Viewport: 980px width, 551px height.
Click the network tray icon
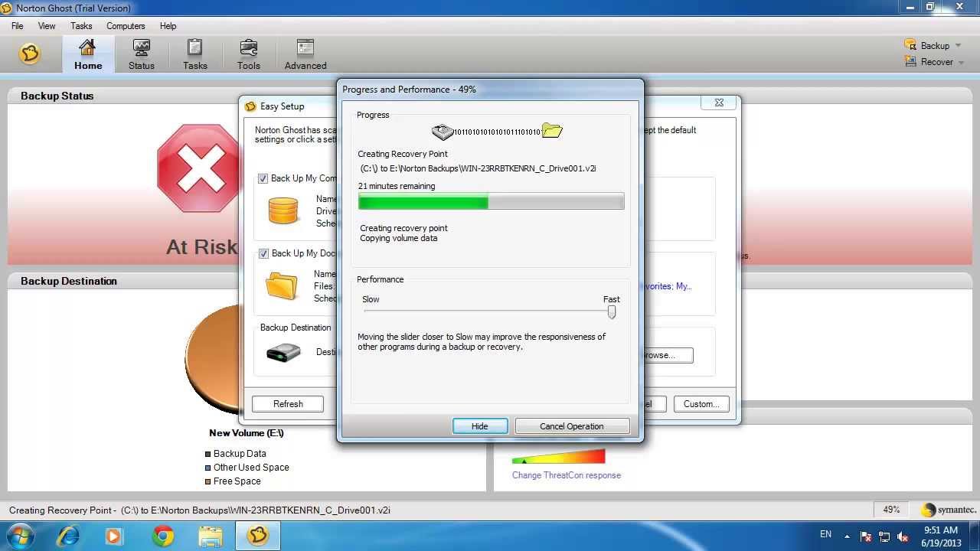885,536
